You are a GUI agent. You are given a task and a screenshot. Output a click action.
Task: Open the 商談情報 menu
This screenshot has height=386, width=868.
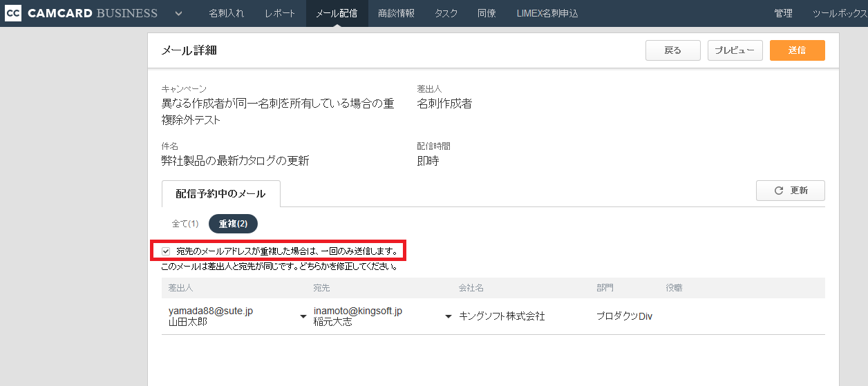[x=397, y=13]
